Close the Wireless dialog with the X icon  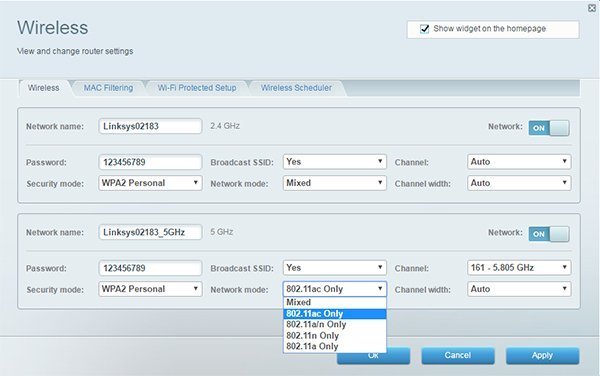click(x=592, y=8)
